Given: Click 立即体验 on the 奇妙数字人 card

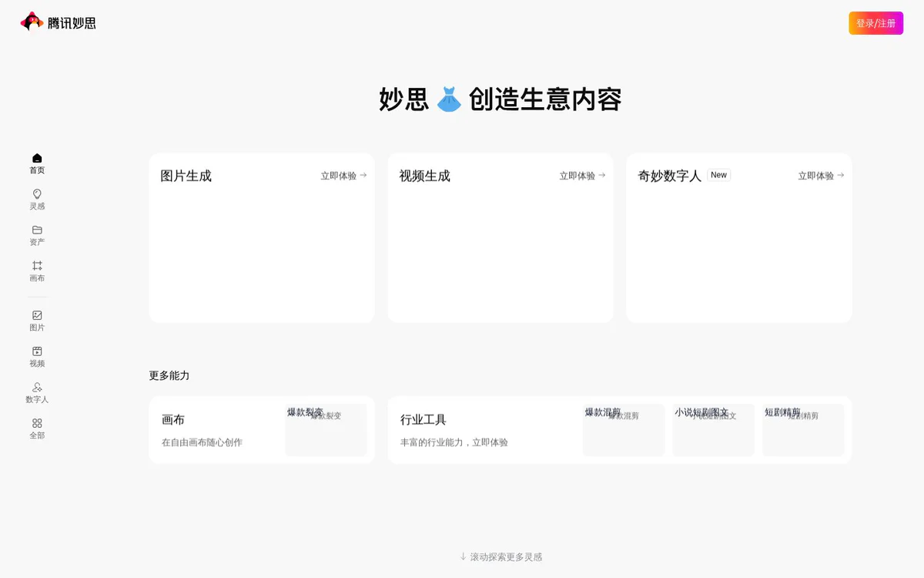Looking at the screenshot, I should coord(821,176).
